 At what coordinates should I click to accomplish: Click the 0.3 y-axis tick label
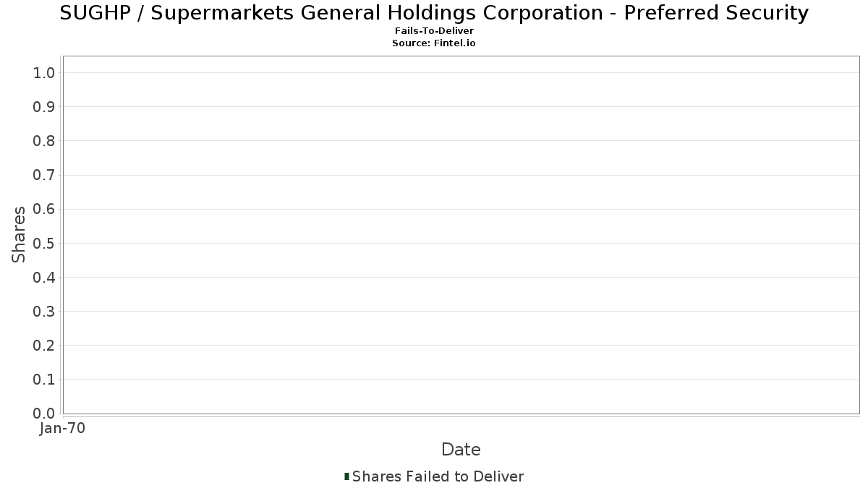coord(44,312)
